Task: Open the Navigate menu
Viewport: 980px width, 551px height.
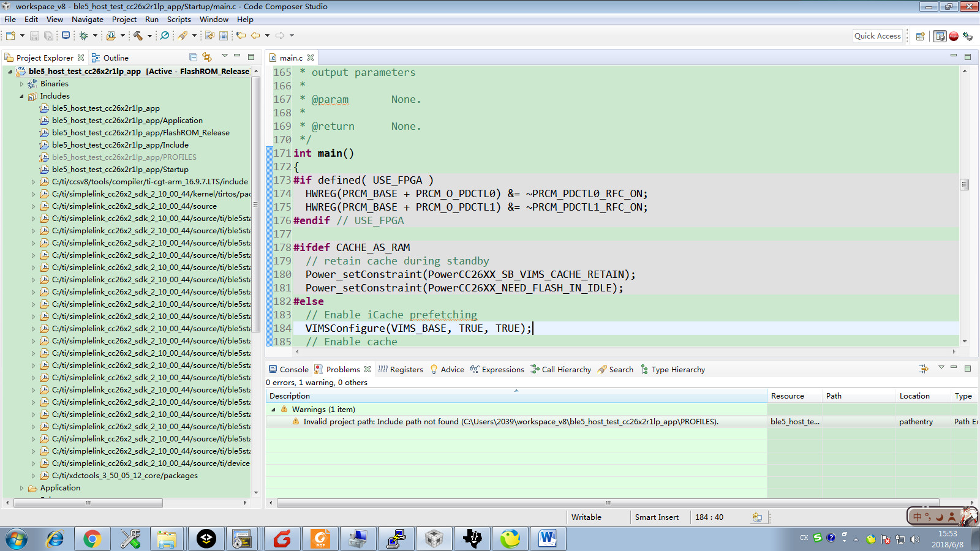Action: tap(88, 19)
